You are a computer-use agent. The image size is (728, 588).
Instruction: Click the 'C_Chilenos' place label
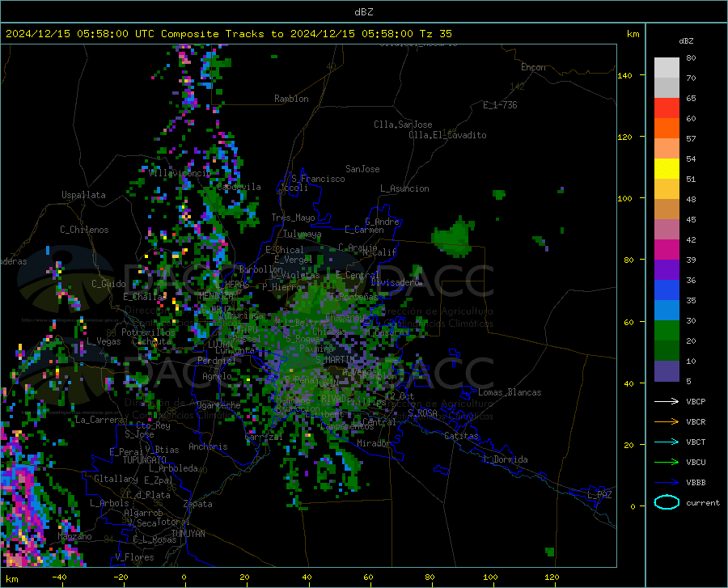(84, 230)
